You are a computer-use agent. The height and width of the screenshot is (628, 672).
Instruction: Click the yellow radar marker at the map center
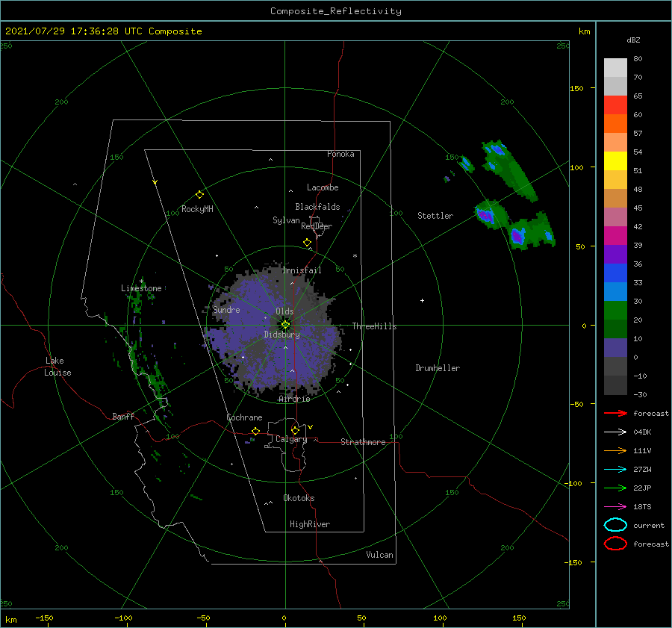(285, 325)
